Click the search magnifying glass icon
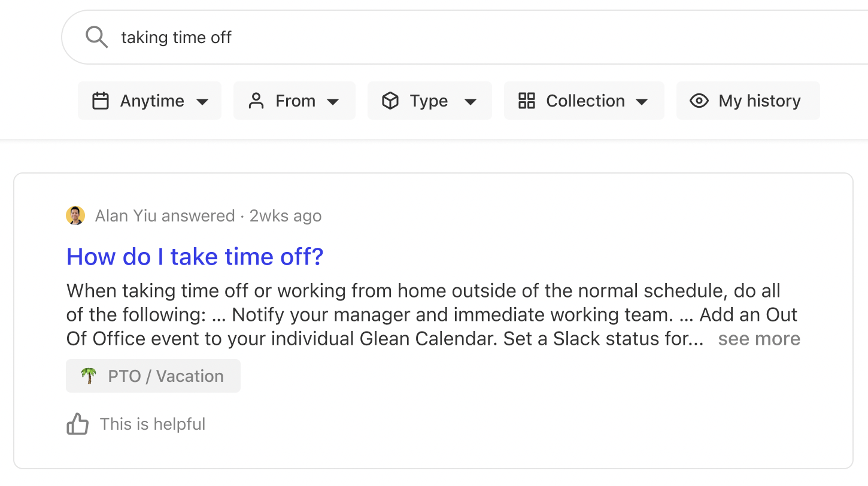Viewport: 868px width, 486px height. pos(96,37)
